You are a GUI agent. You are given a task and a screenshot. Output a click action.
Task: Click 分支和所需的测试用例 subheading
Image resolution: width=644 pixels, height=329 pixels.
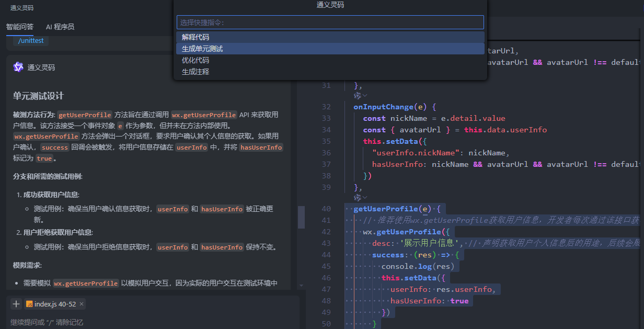pos(48,176)
